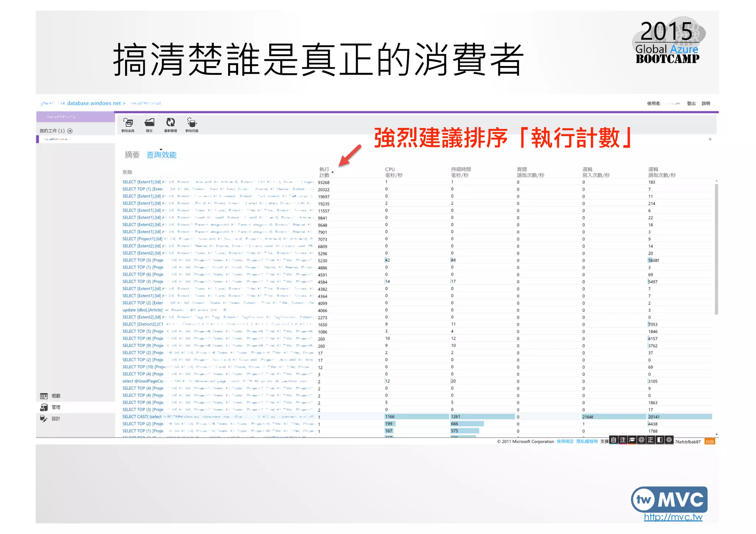Viewport: 756px width, 534px height.
Task: Open the SELECT [Distinct2].[C1 query row
Action: [x=417, y=324]
